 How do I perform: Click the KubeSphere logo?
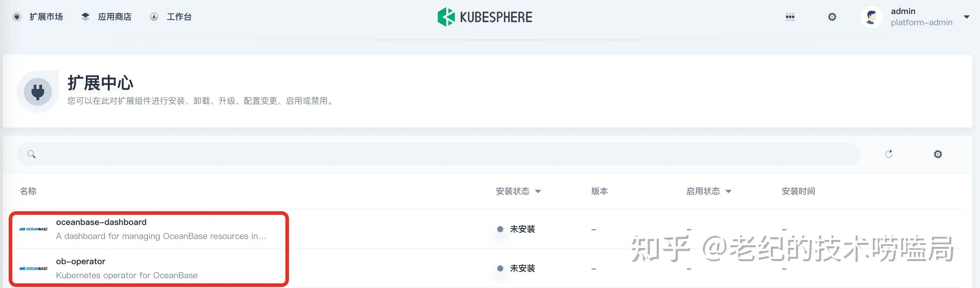click(484, 16)
